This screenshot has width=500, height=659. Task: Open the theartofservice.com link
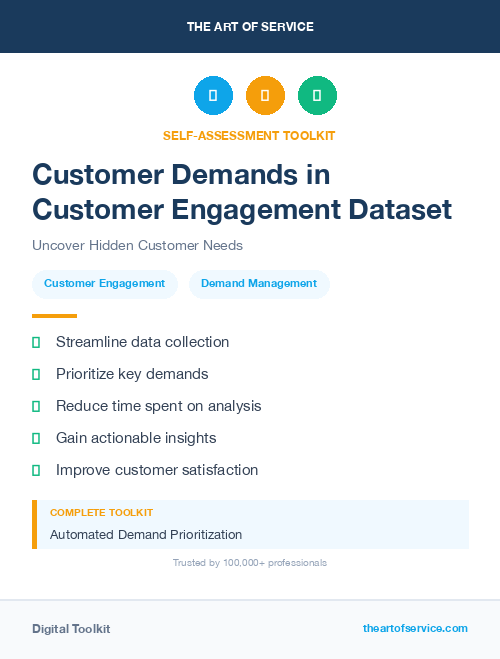(415, 628)
